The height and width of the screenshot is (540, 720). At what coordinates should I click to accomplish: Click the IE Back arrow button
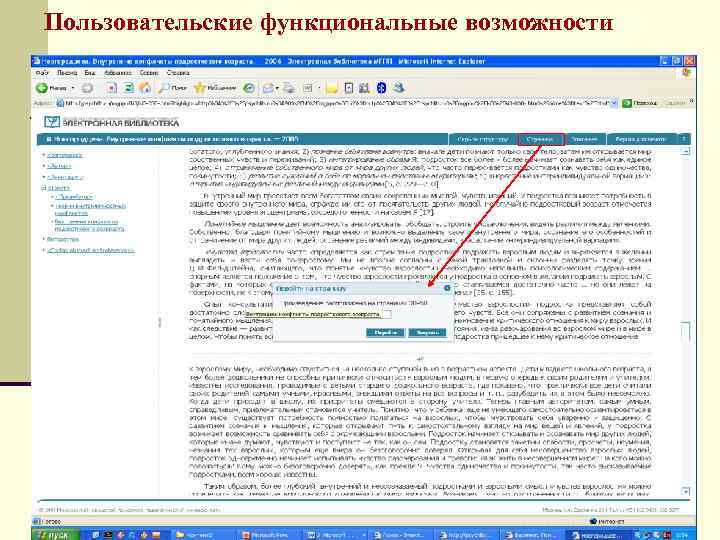(x=42, y=87)
